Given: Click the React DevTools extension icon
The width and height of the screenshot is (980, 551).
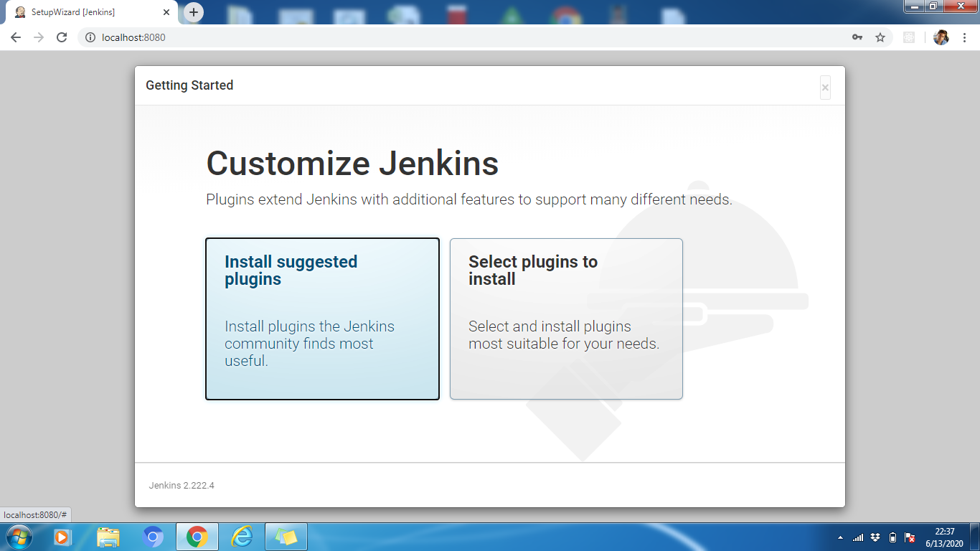Looking at the screenshot, I should point(909,37).
